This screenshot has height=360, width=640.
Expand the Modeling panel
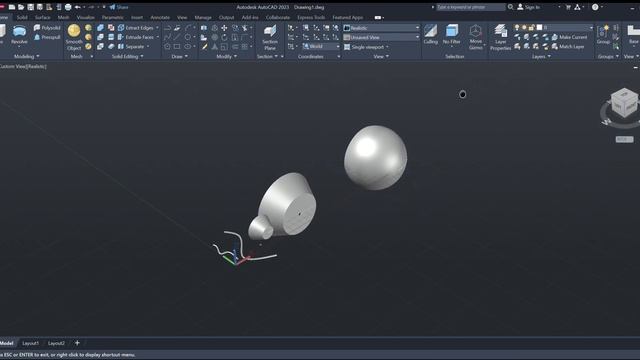click(x=27, y=56)
